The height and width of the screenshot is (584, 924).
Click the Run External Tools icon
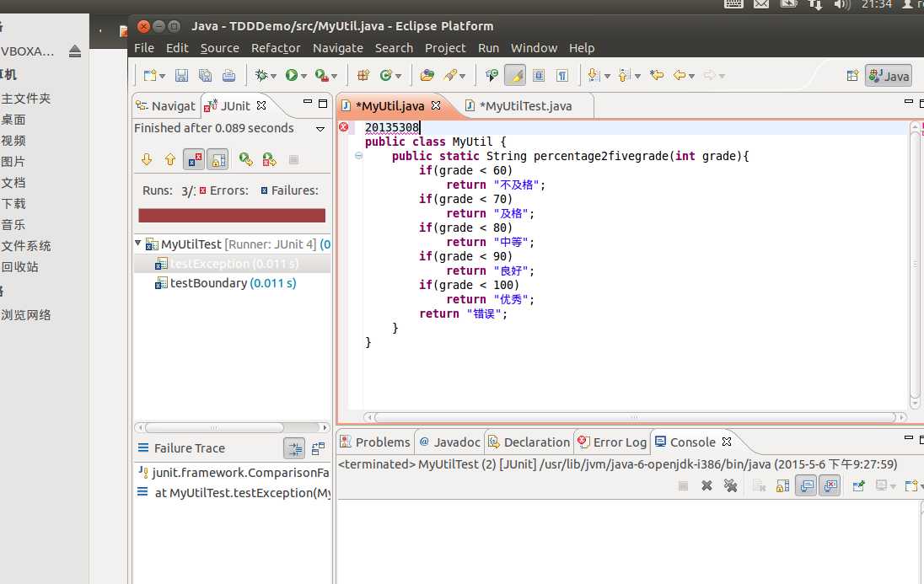pyautogui.click(x=322, y=76)
